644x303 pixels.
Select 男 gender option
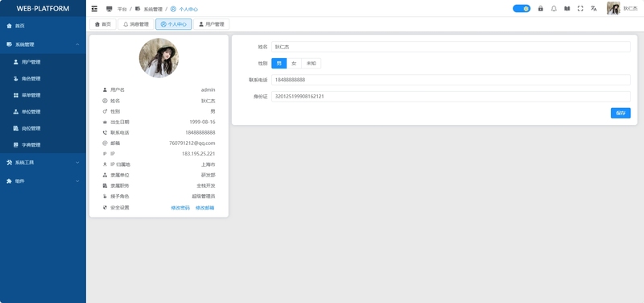click(279, 64)
